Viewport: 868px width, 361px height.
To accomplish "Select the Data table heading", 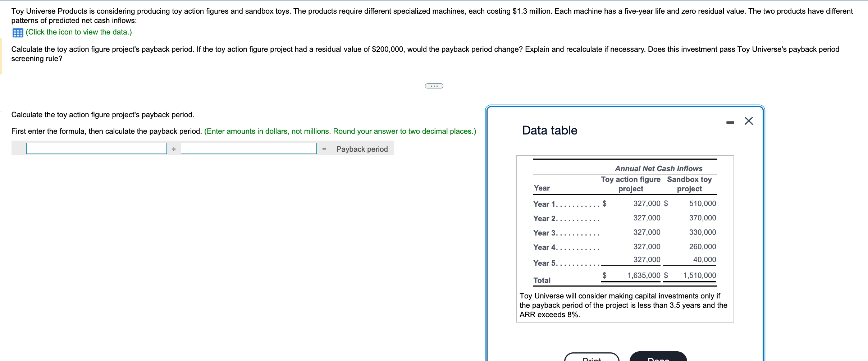I will point(549,130).
